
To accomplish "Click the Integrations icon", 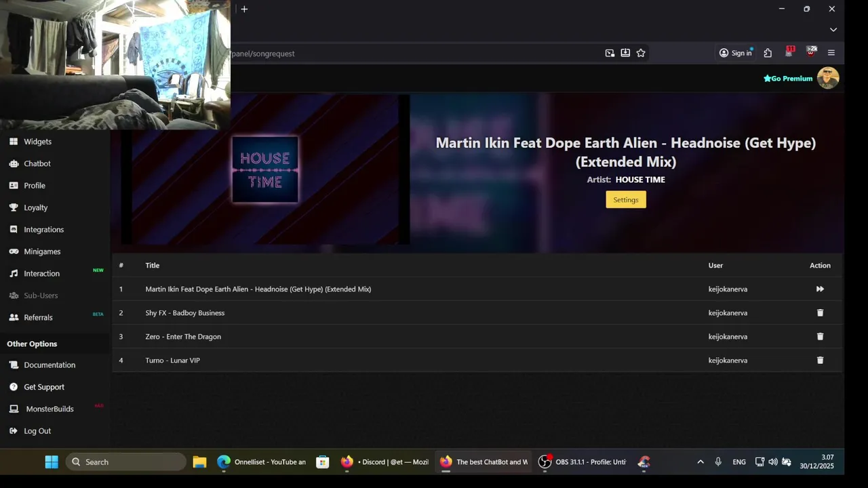I will click(x=14, y=230).
